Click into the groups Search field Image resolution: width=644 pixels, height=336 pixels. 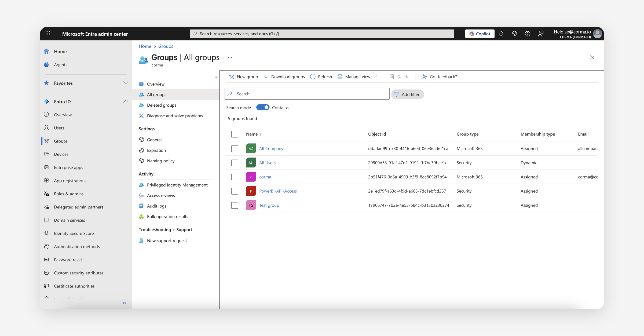coord(309,94)
